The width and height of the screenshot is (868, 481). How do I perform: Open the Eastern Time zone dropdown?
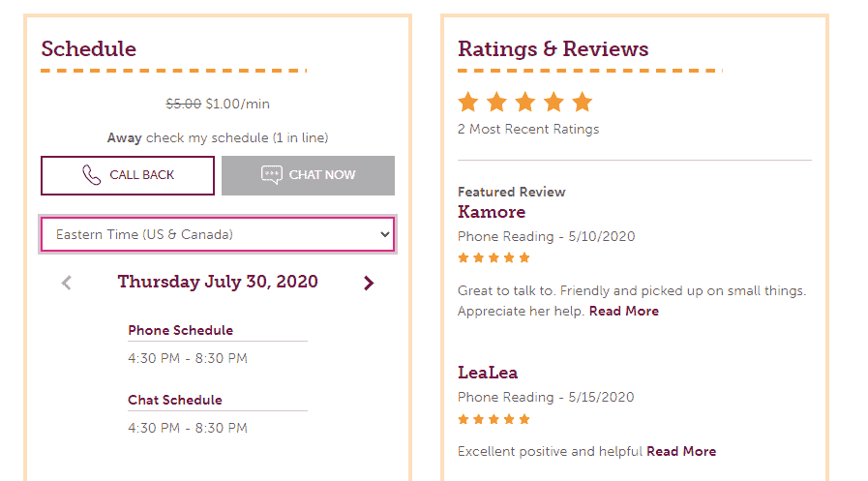(218, 234)
